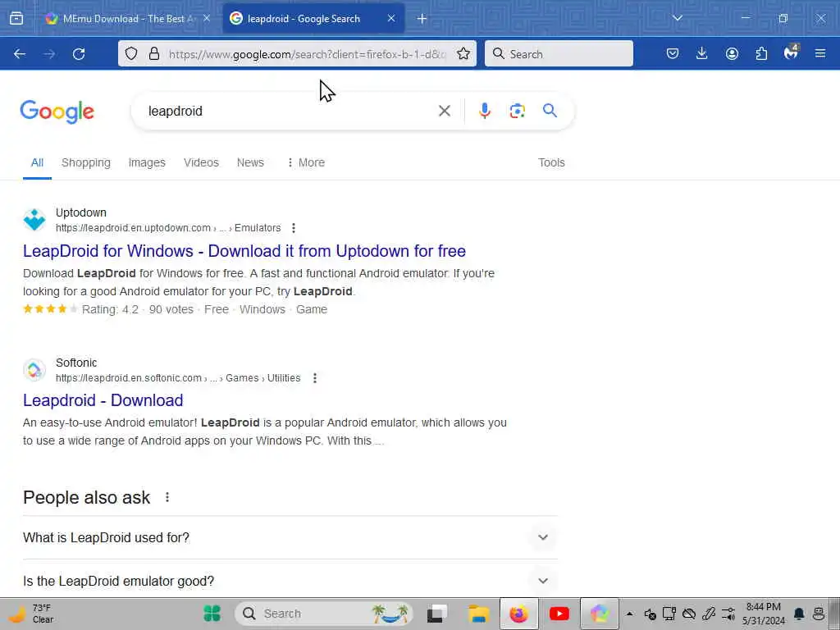Select the leapdroid Google Search tab

(313, 19)
